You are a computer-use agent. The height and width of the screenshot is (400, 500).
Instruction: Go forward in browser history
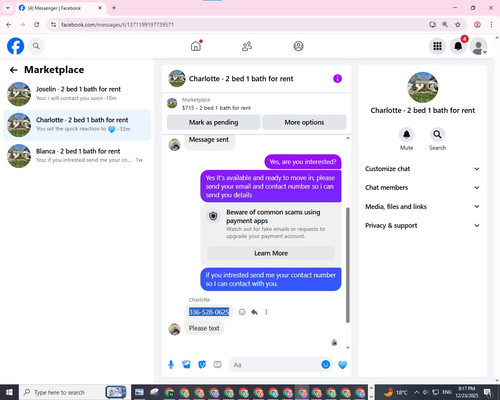tap(23, 25)
